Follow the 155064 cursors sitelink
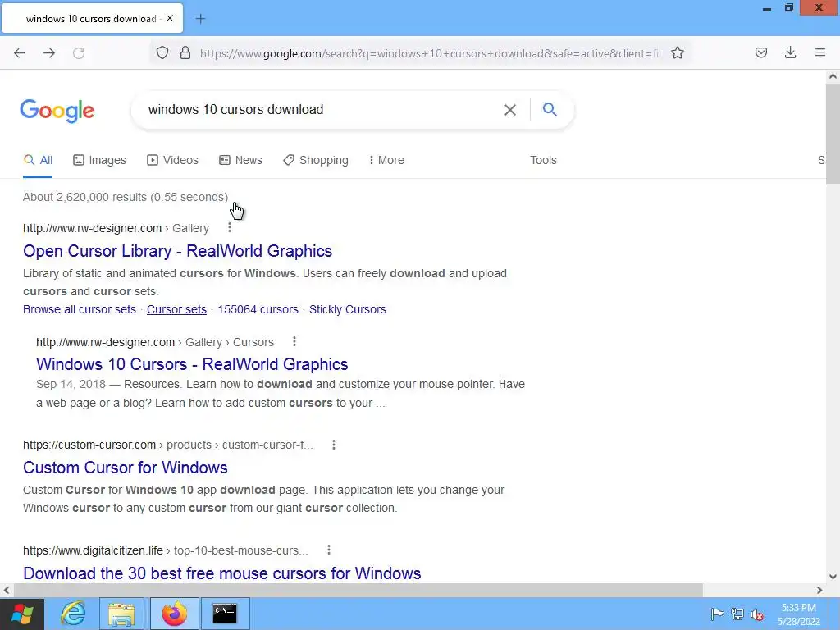 point(258,309)
